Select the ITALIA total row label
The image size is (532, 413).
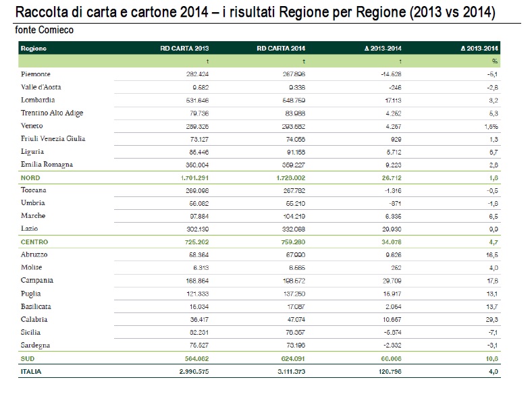pyautogui.click(x=31, y=371)
